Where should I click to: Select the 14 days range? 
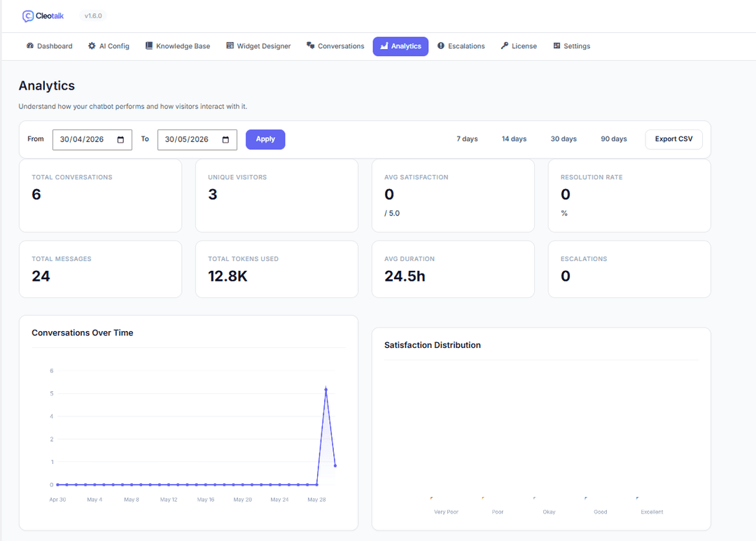click(514, 139)
